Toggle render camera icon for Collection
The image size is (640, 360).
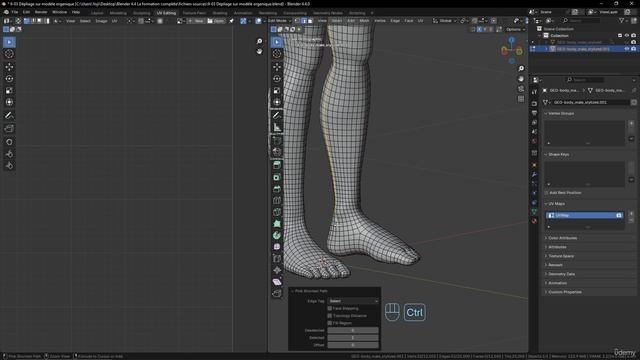click(x=633, y=36)
